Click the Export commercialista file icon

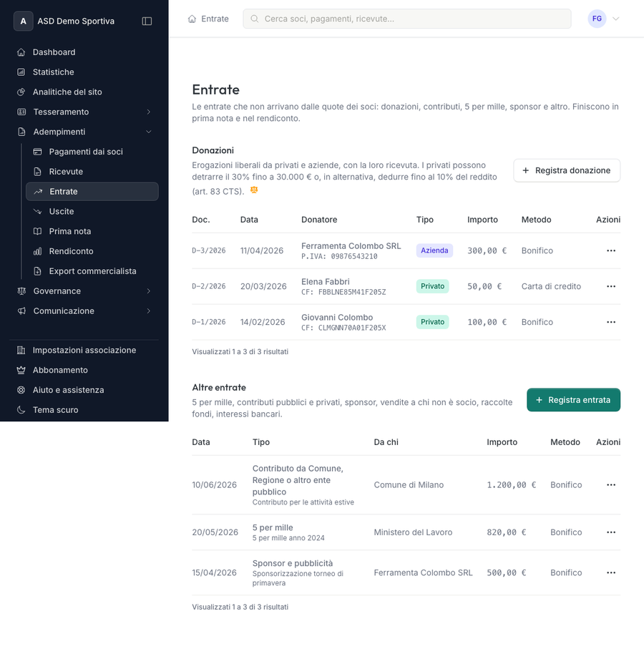37,271
